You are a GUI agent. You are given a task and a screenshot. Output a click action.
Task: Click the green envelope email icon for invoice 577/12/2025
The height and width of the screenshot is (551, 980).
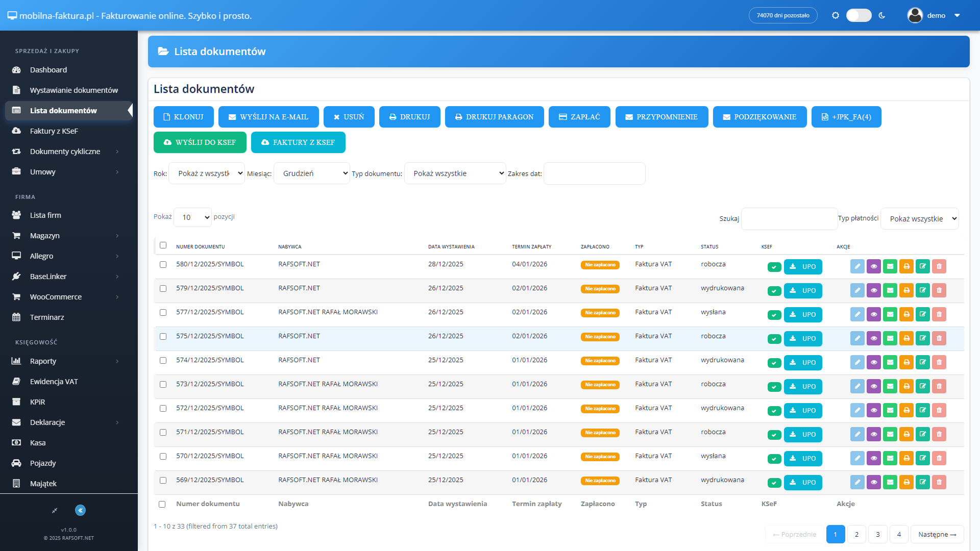pyautogui.click(x=890, y=314)
